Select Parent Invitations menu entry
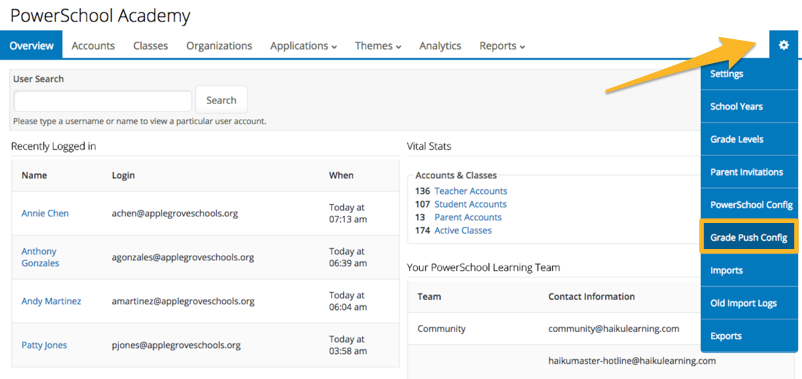 pos(749,172)
